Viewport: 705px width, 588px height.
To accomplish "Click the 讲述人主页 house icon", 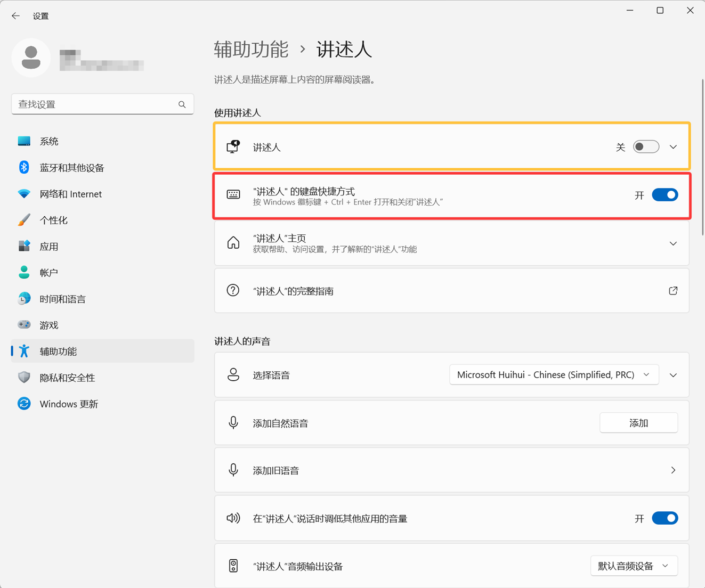I will click(233, 243).
